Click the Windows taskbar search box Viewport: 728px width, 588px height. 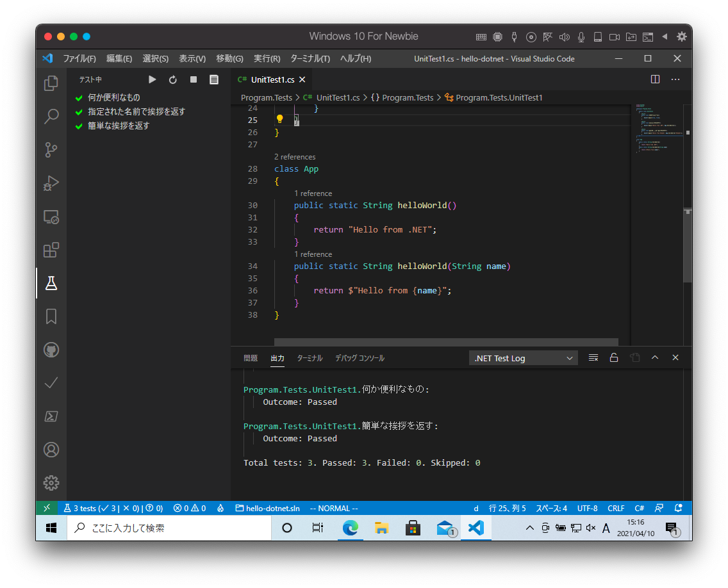pyautogui.click(x=169, y=528)
